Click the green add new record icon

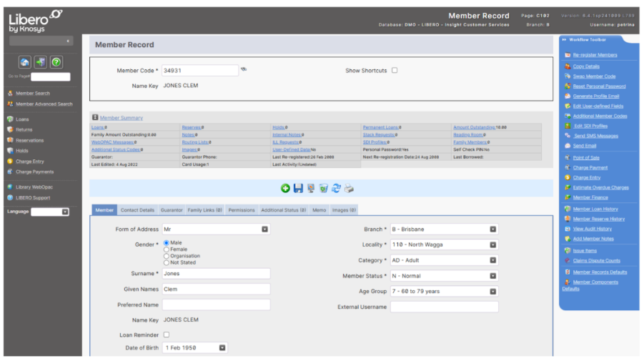[286, 188]
